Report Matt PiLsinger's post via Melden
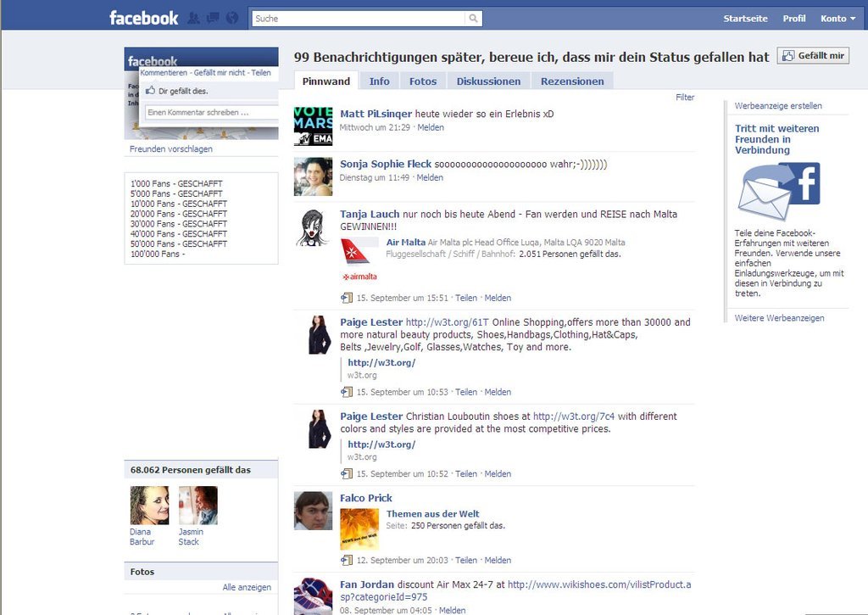The width and height of the screenshot is (868, 615). pyautogui.click(x=431, y=127)
